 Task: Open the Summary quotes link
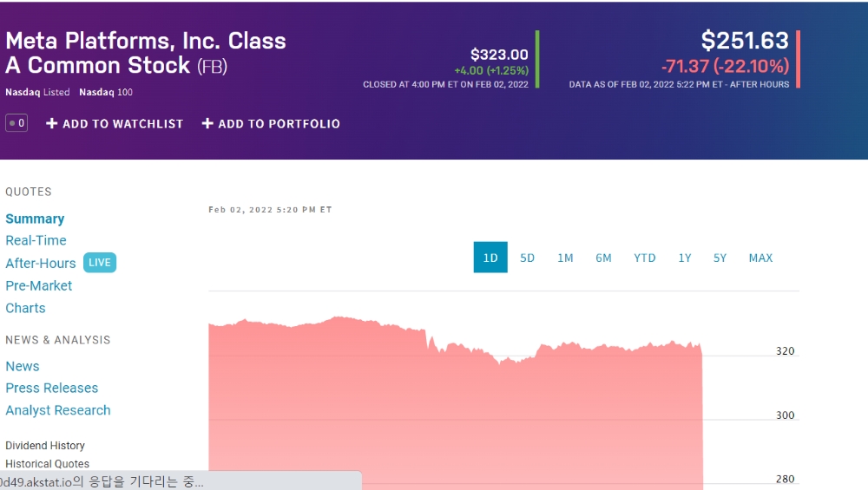(x=35, y=219)
